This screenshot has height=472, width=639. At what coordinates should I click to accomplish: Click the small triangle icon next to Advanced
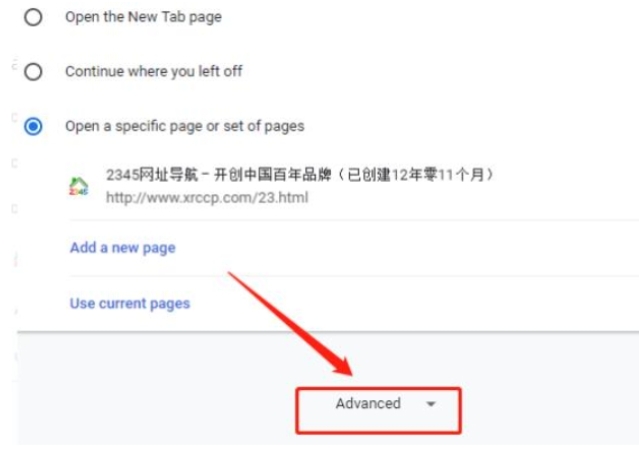point(431,404)
